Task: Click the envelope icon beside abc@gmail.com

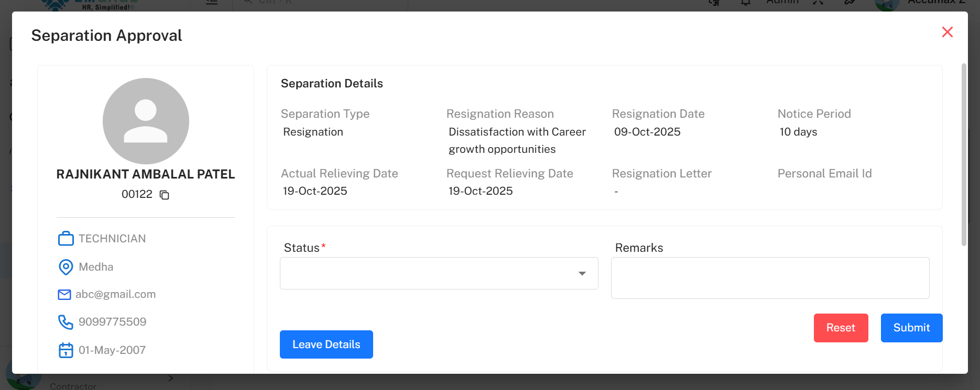Action: click(x=64, y=295)
